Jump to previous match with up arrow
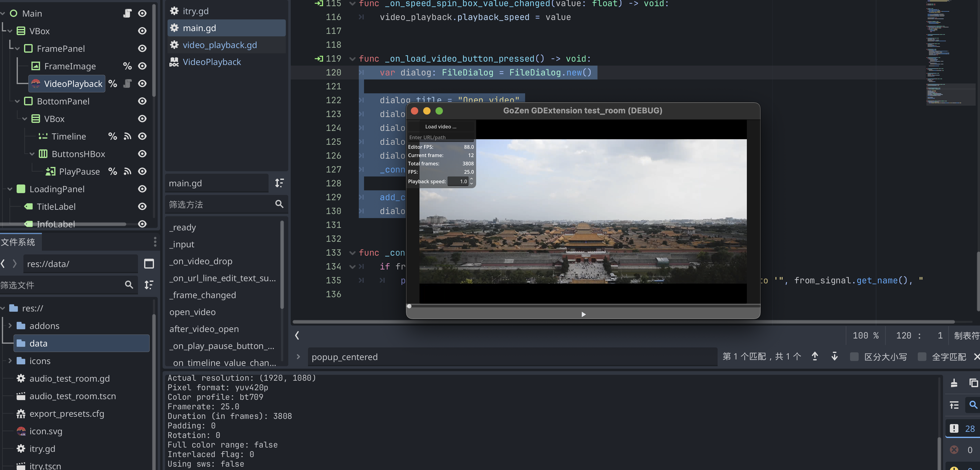Viewport: 980px width, 470px height. [815, 357]
